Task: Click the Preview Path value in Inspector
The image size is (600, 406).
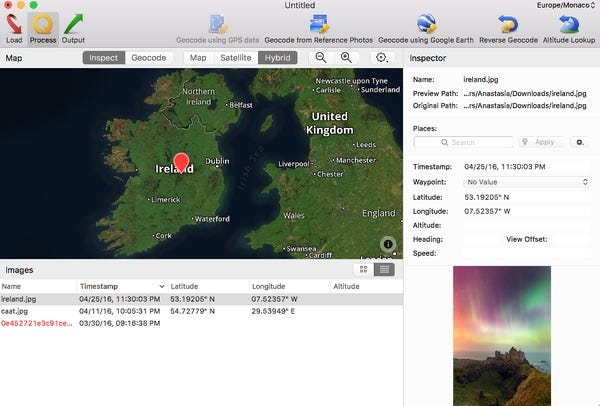Action: pos(525,93)
